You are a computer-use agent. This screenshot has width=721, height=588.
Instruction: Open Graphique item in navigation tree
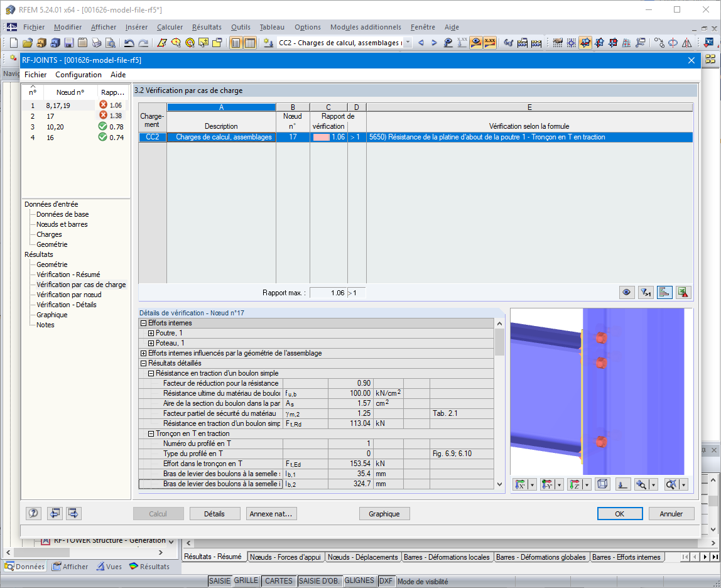pyautogui.click(x=52, y=315)
